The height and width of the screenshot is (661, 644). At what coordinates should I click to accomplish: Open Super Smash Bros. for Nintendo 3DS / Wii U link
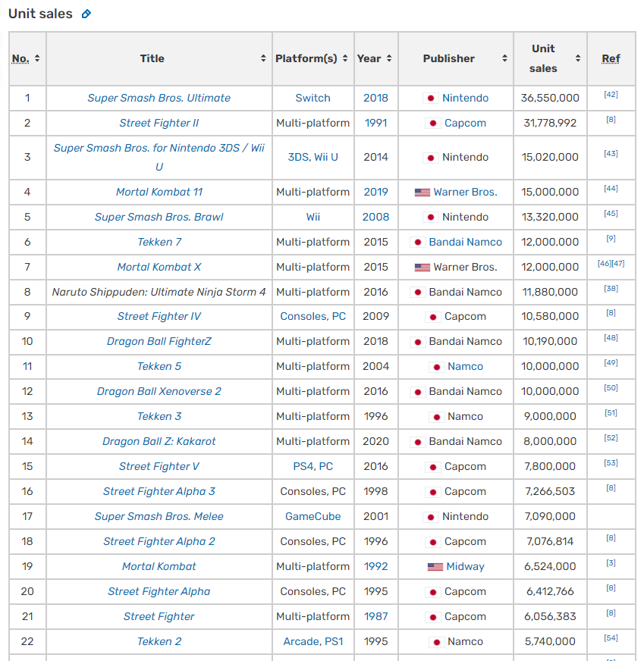tap(159, 157)
